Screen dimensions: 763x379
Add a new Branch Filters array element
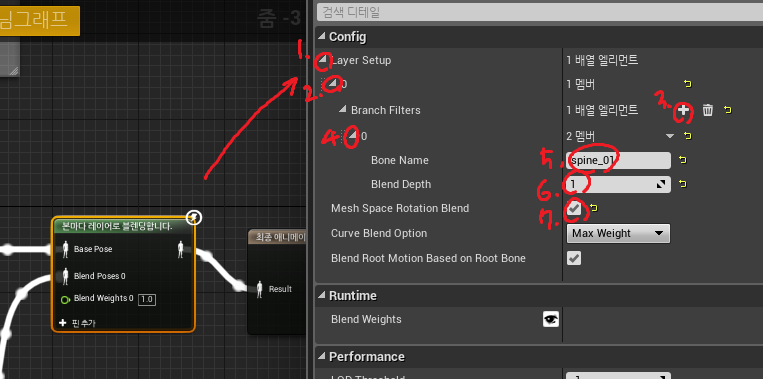683,110
